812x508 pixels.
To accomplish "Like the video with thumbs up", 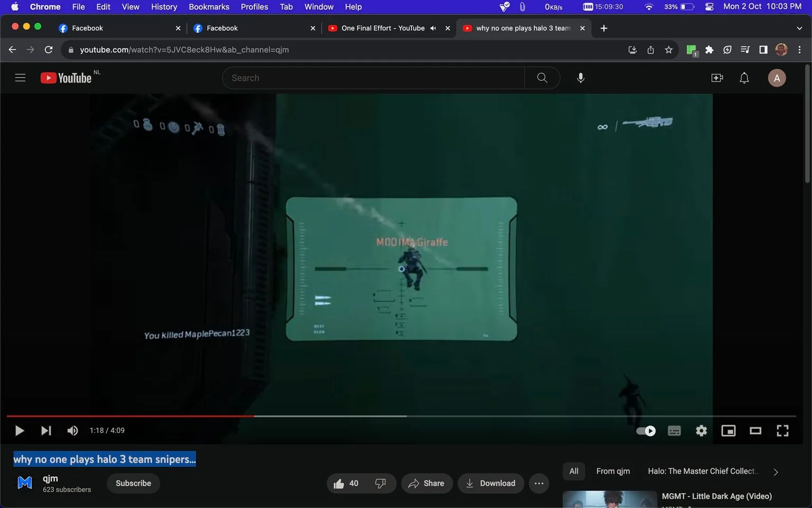I will 346,483.
